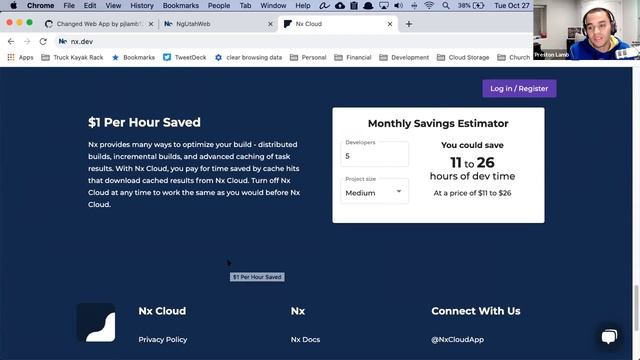Open the Bookmarks menu
Screen dimensions: 640x360
click(x=180, y=5)
